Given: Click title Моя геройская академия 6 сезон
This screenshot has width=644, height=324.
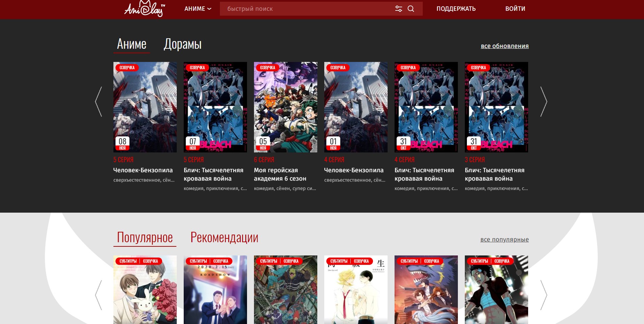Looking at the screenshot, I should [280, 174].
